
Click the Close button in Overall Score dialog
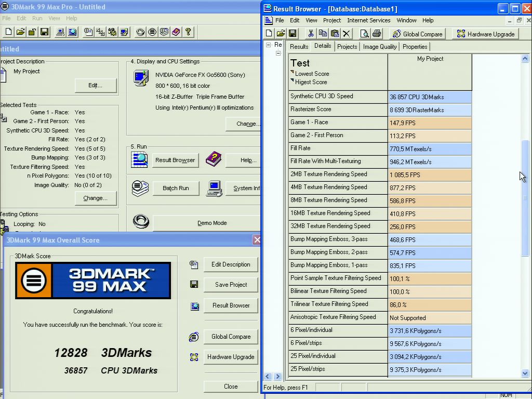231,387
